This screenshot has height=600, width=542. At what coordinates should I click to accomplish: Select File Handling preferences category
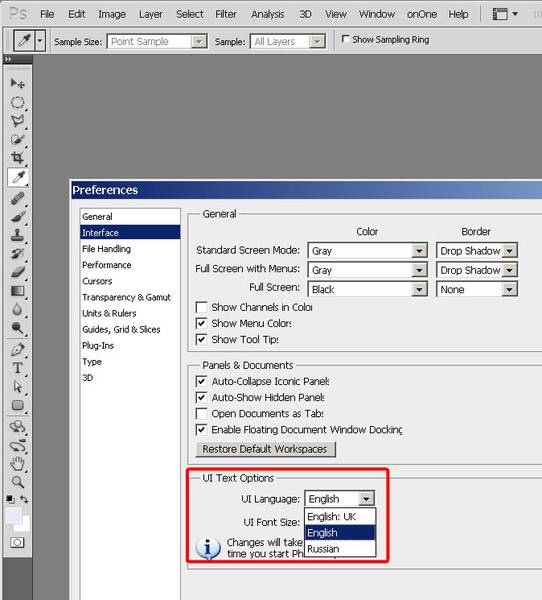tap(130, 249)
